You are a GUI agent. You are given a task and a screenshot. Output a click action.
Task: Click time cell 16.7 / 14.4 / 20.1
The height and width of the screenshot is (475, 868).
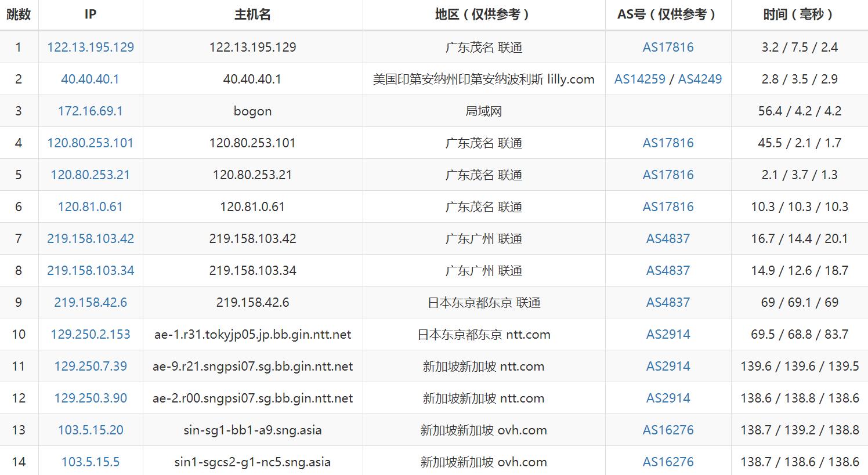(x=800, y=238)
